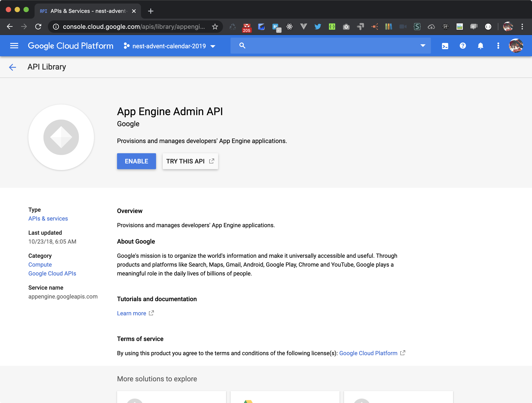Viewport: 532px width, 403px height.
Task: Click the browser back arrow
Action: click(x=10, y=26)
